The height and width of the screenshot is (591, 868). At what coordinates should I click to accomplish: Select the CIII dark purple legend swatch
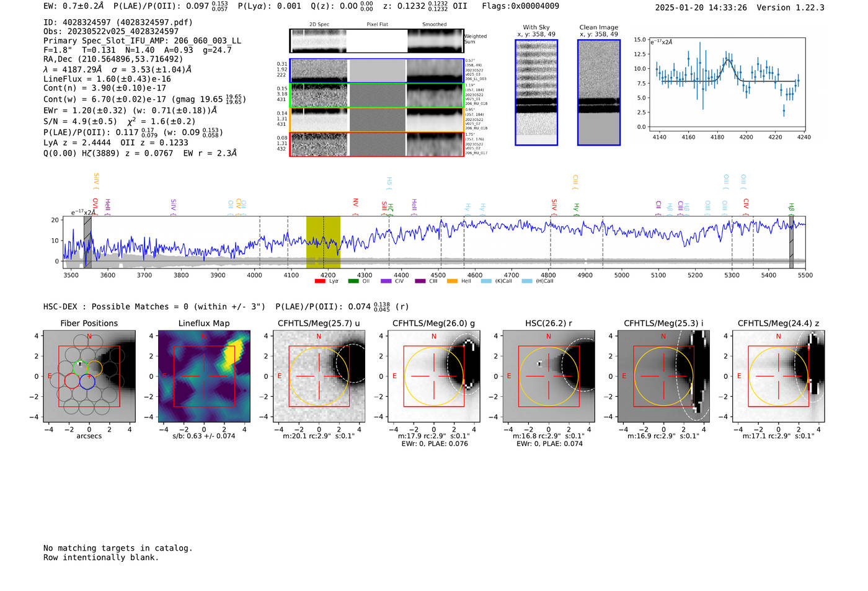coord(420,281)
